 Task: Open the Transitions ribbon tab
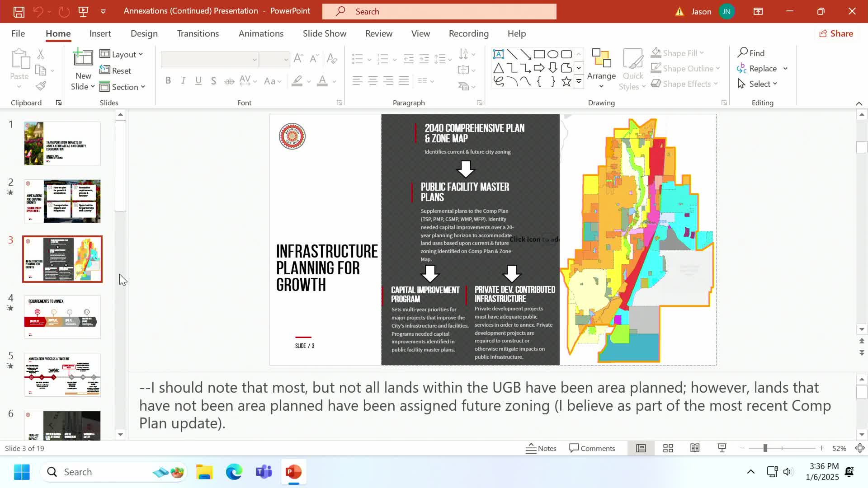[198, 33]
